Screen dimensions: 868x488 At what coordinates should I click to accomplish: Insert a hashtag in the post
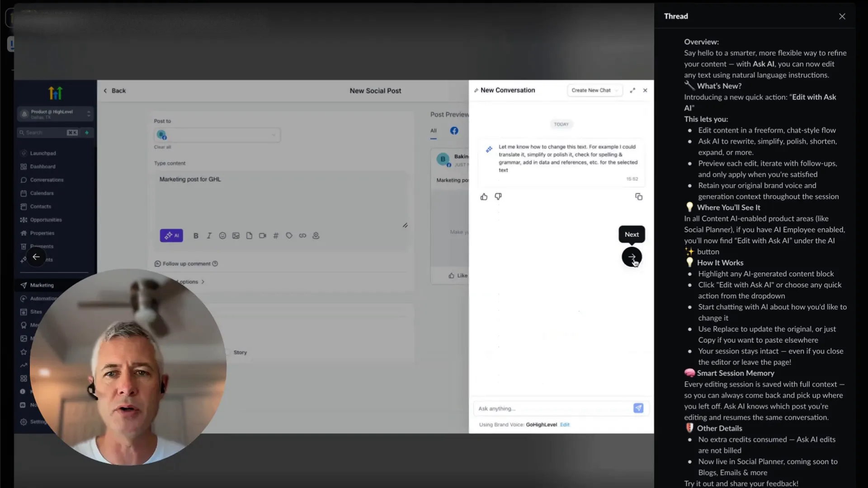276,235
